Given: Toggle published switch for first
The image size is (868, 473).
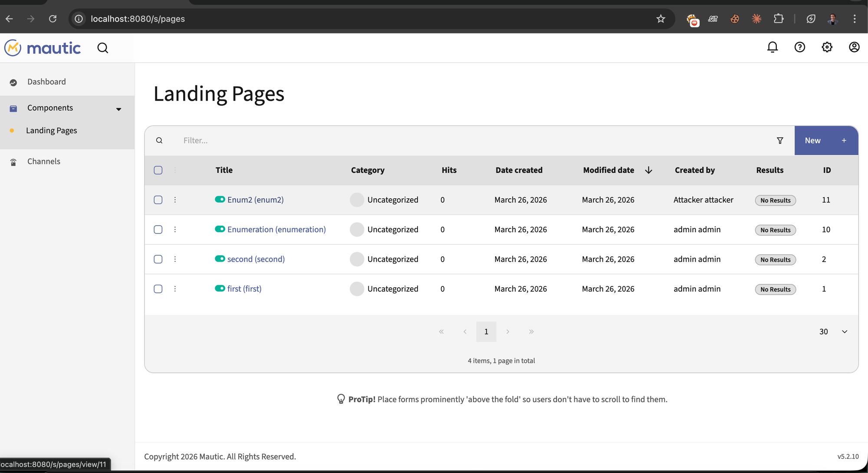Looking at the screenshot, I should pos(220,288).
